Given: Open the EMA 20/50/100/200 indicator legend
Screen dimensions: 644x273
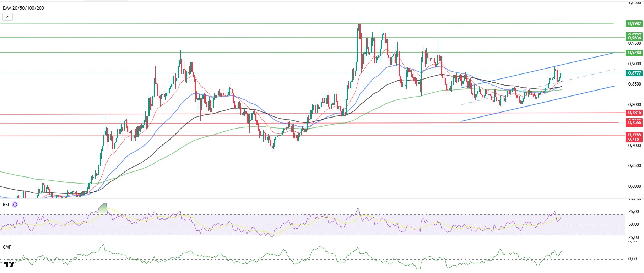Looking at the screenshot, I should (23, 8).
